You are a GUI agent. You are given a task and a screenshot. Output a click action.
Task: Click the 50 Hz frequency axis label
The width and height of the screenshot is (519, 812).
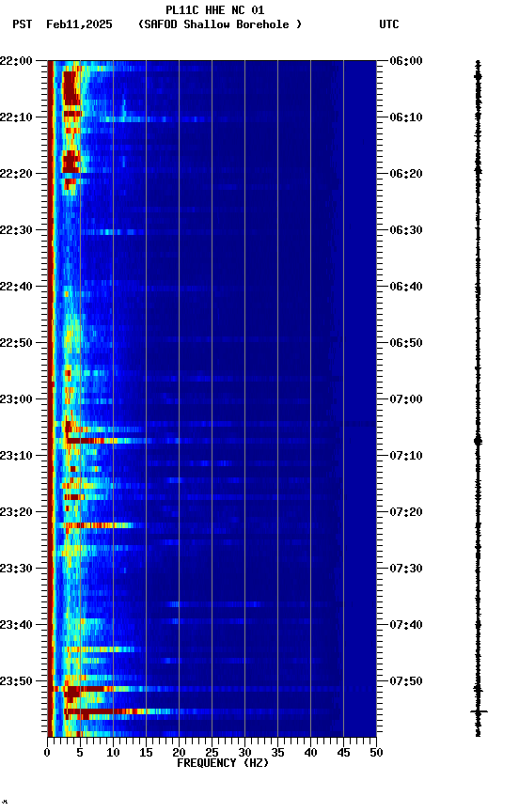pyautogui.click(x=377, y=753)
